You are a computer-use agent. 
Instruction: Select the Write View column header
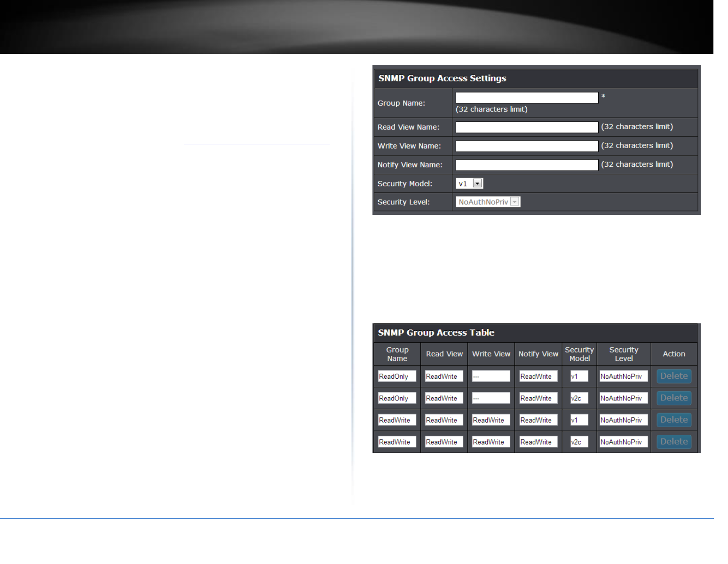491,354
